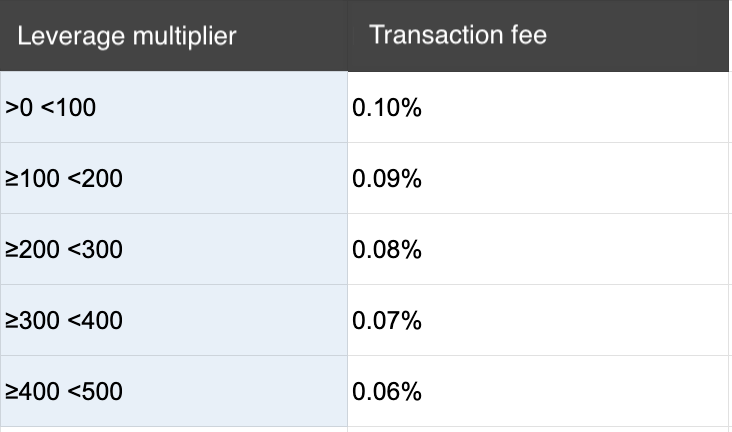Select the "≥100 <200" leverage cell
This screenshot has width=732, height=432.
point(174,178)
